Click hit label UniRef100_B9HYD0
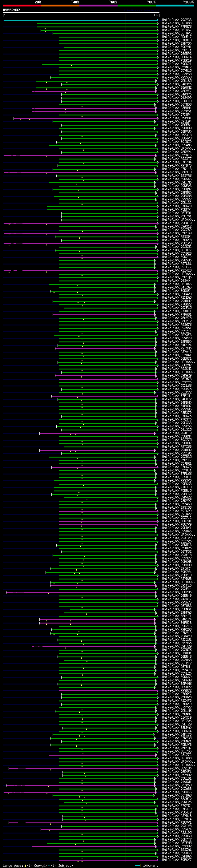The image size is (197, 868). (x=177, y=43)
